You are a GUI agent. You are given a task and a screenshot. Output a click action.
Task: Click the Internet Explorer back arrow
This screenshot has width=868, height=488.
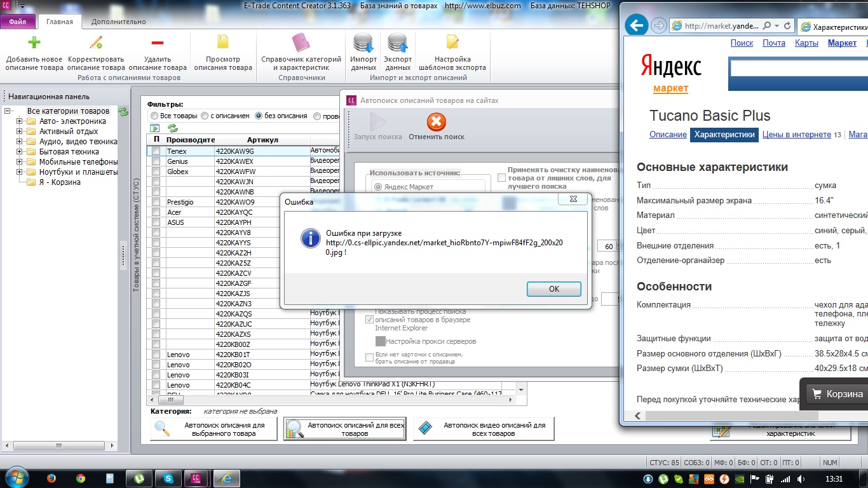pos(636,26)
